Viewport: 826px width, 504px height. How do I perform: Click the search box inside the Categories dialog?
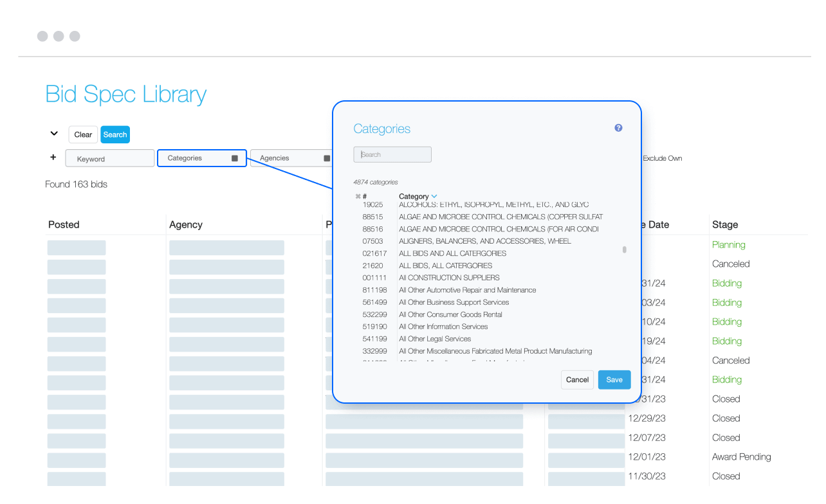click(x=392, y=154)
